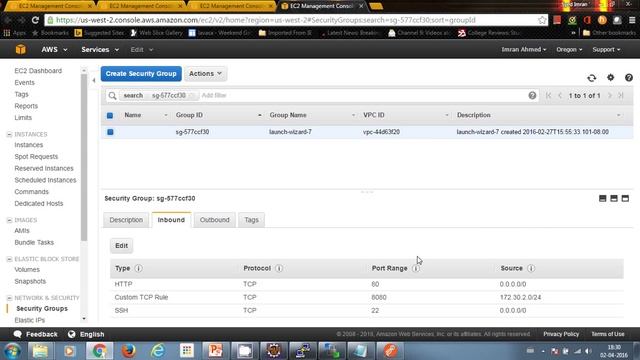Open Internet Explorer from the taskbar
640x360 pixels.
click(x=158, y=351)
